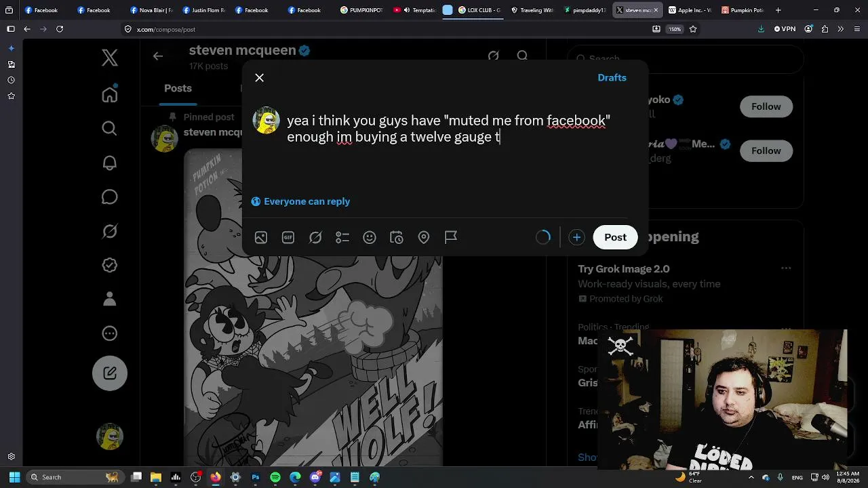The height and width of the screenshot is (488, 868).
Task: Switch to the Posts tab on profile
Action: pyautogui.click(x=178, y=88)
